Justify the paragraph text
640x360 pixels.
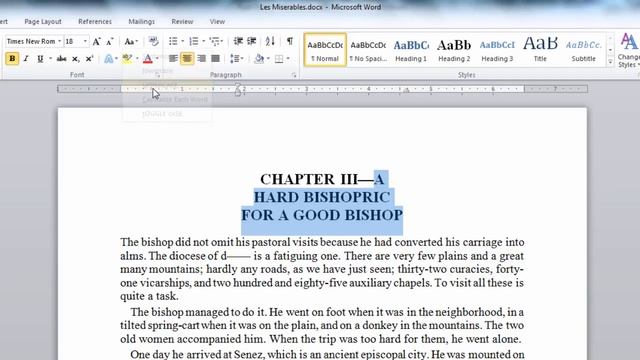[216, 59]
